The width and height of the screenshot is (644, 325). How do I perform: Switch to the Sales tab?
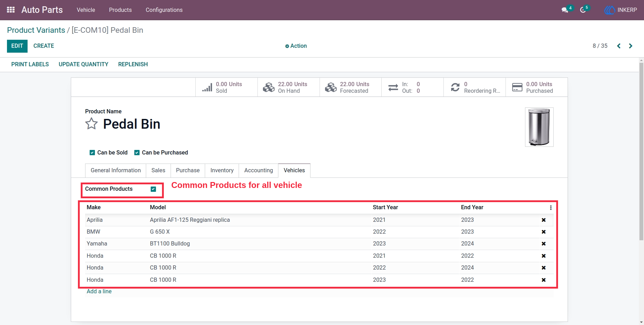[x=158, y=171]
